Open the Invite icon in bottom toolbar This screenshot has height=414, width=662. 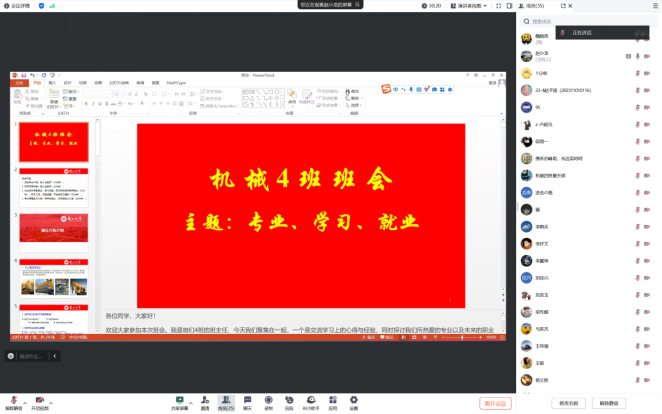pos(204,402)
